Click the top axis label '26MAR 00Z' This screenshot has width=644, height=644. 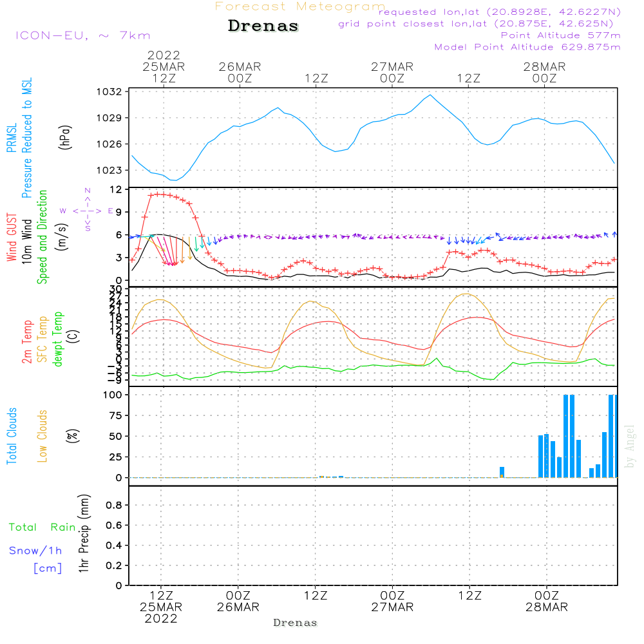[240, 72]
